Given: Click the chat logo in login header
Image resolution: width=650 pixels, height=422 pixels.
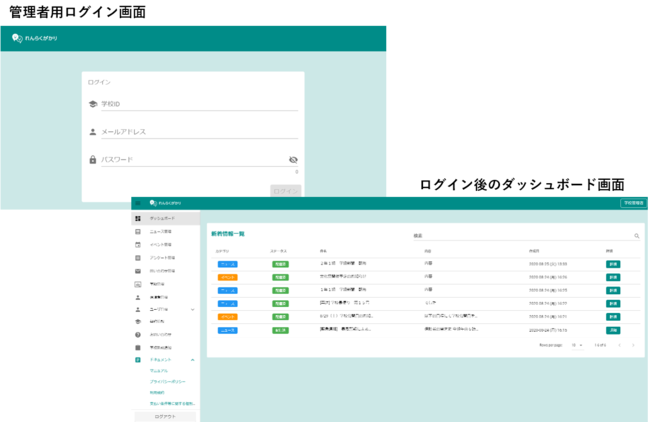Looking at the screenshot, I should (17, 38).
